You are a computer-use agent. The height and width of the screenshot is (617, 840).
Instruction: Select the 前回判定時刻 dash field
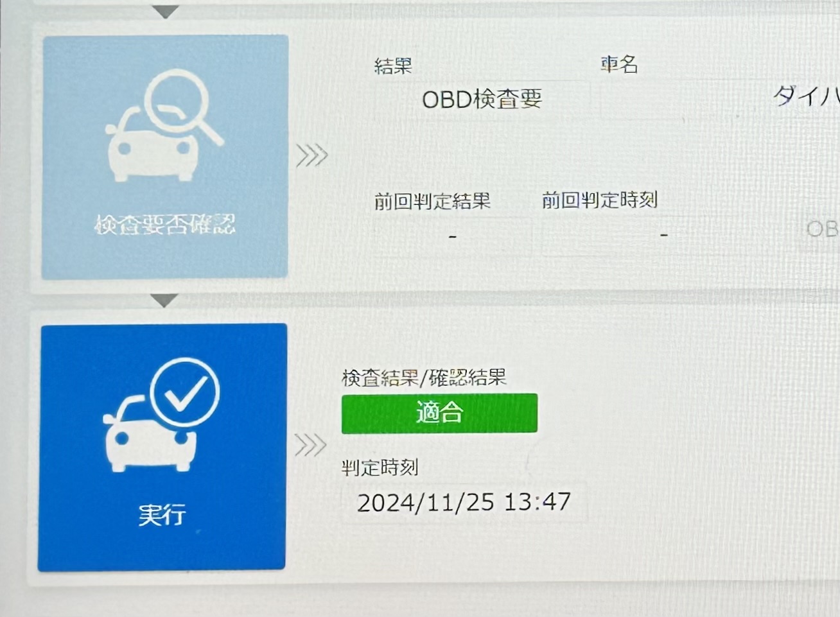pos(665,236)
